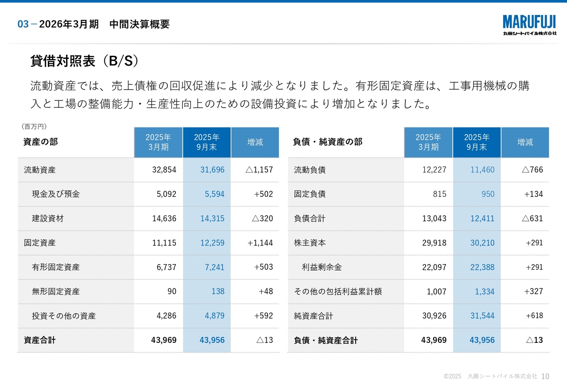Select the 現金及び預金 row label
Viewport: 567px width, 392px height.
[56, 194]
